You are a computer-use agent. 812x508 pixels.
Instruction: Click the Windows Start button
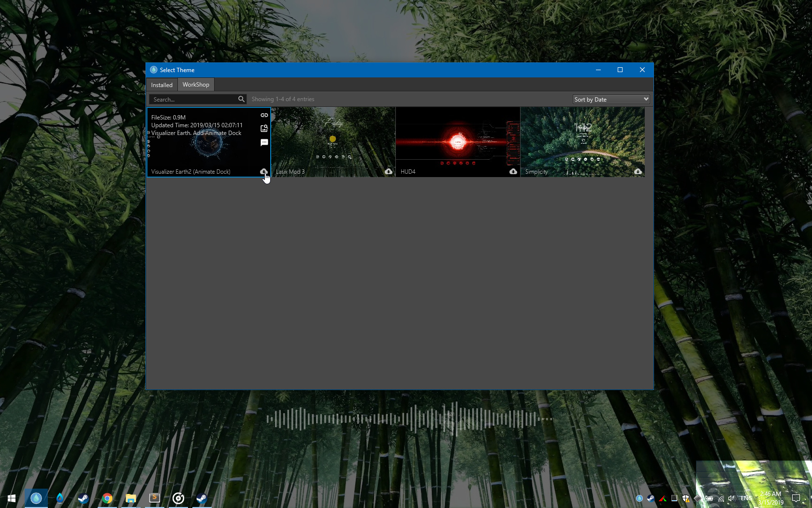click(x=11, y=498)
